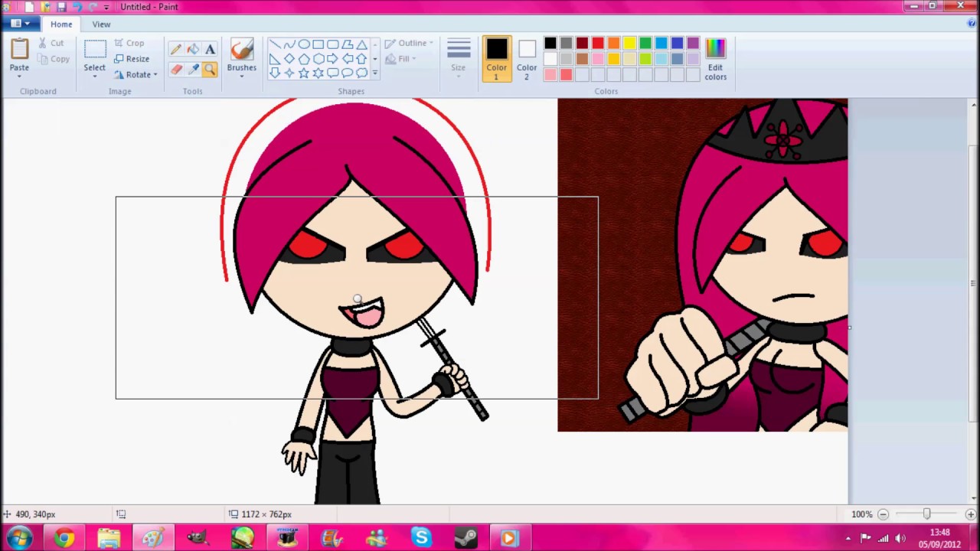Choose the Color picker eyedropper tool
This screenshot has width=980, height=551.
tap(193, 70)
